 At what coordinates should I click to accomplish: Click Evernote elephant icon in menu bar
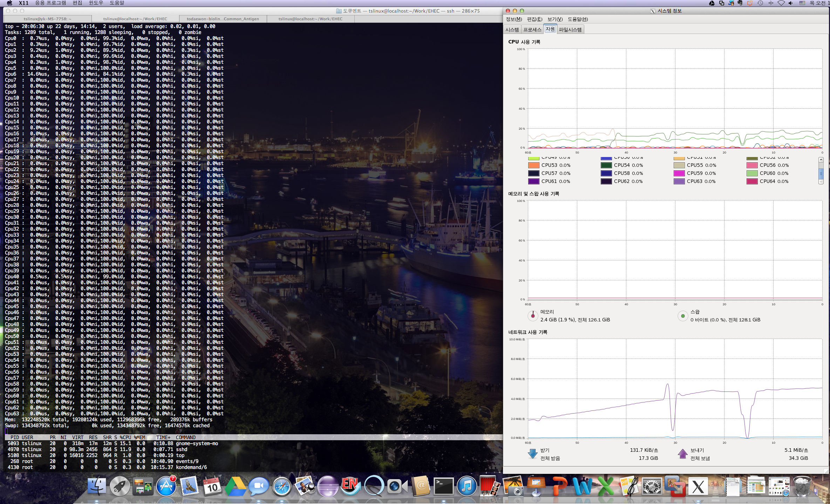click(x=740, y=3)
